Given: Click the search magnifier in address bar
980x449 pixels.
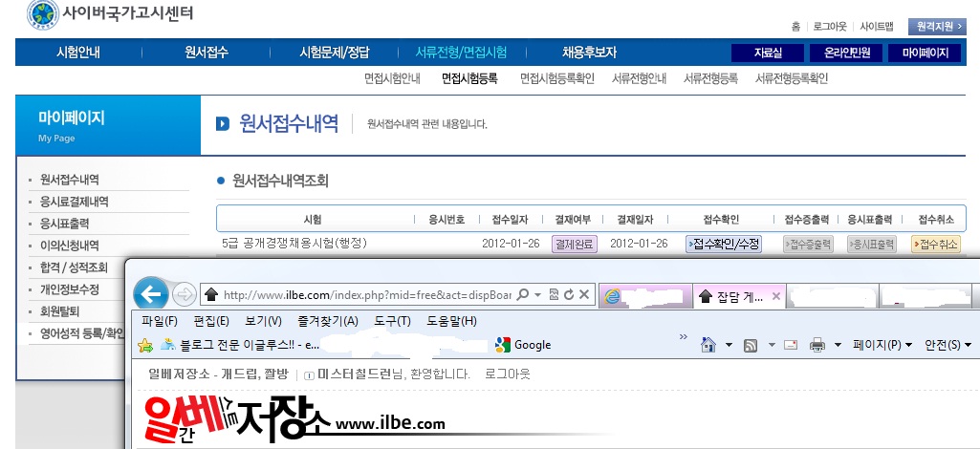Looking at the screenshot, I should [522, 295].
